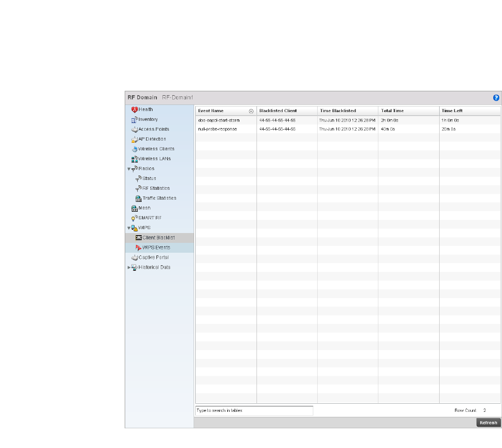Click the WIPS warning icon

(x=135, y=228)
